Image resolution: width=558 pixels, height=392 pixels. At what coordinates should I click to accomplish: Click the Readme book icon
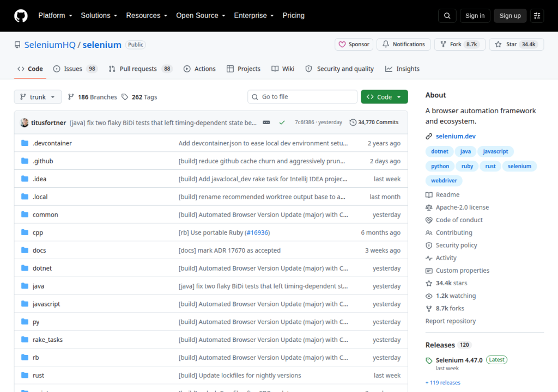click(x=429, y=195)
